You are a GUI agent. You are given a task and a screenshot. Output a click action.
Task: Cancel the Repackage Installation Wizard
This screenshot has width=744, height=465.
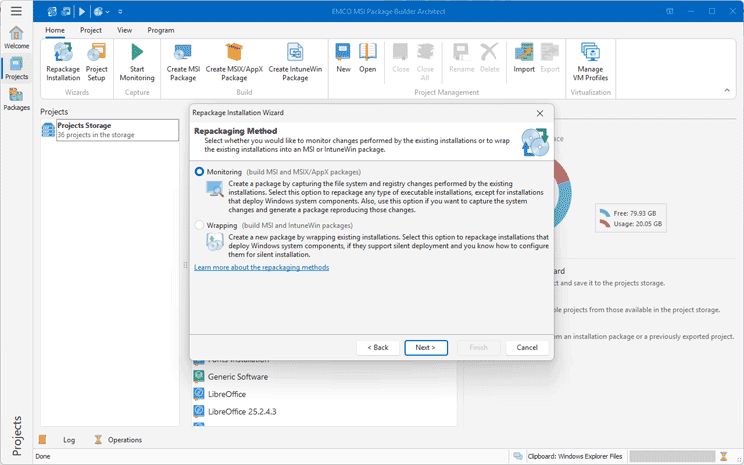[527, 347]
